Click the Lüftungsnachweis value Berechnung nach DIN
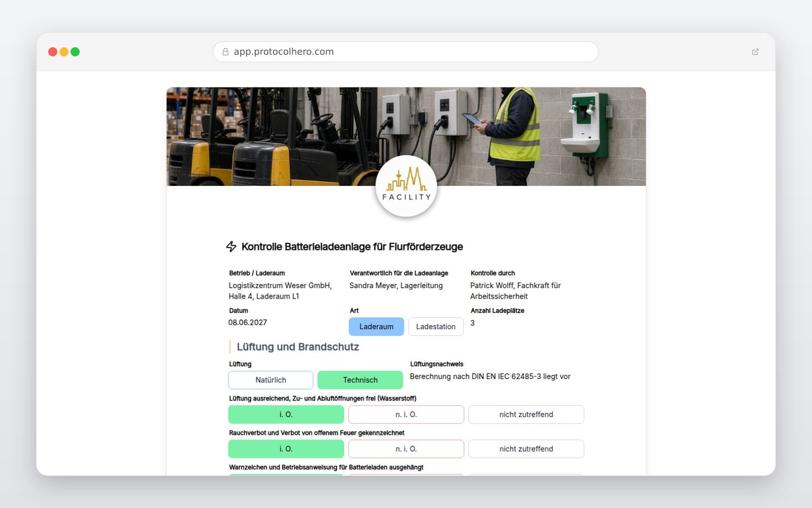The width and height of the screenshot is (812, 508). [x=490, y=376]
